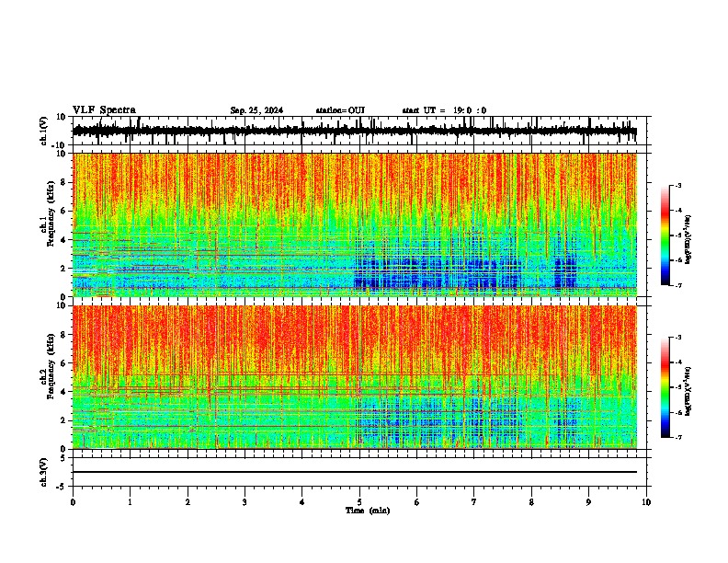Click tick label "9" on the time axis
Image resolution: width=728 pixels, height=563 pixels.
tap(588, 502)
